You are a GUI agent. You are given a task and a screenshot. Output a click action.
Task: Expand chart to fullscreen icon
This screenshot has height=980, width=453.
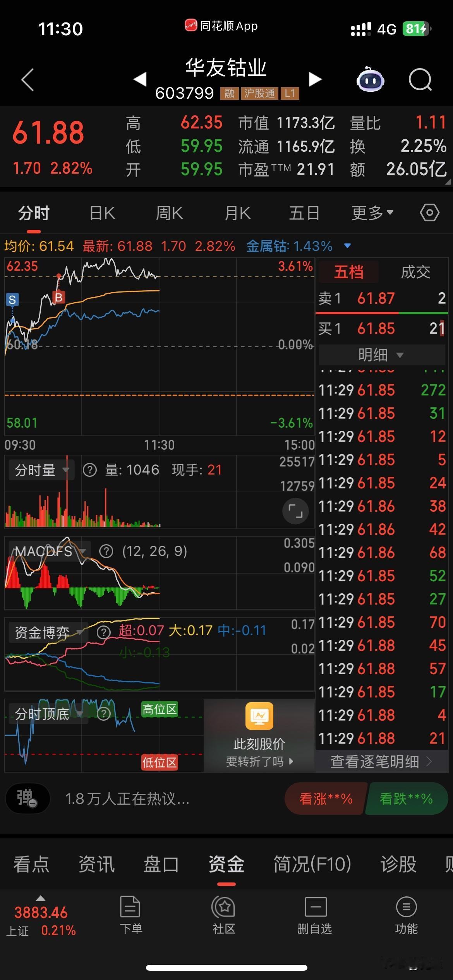[x=295, y=511]
